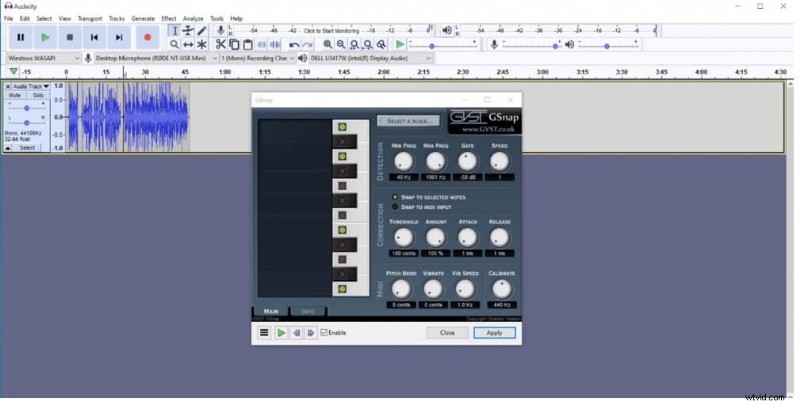Viewport: 800px width, 405px height.
Task: Select the I-beam Selection tool
Action: [174, 31]
